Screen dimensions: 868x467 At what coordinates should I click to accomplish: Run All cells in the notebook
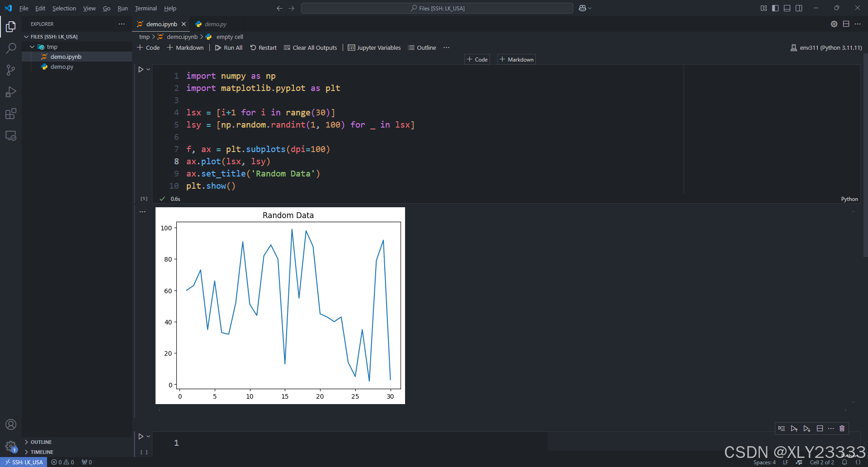(228, 48)
